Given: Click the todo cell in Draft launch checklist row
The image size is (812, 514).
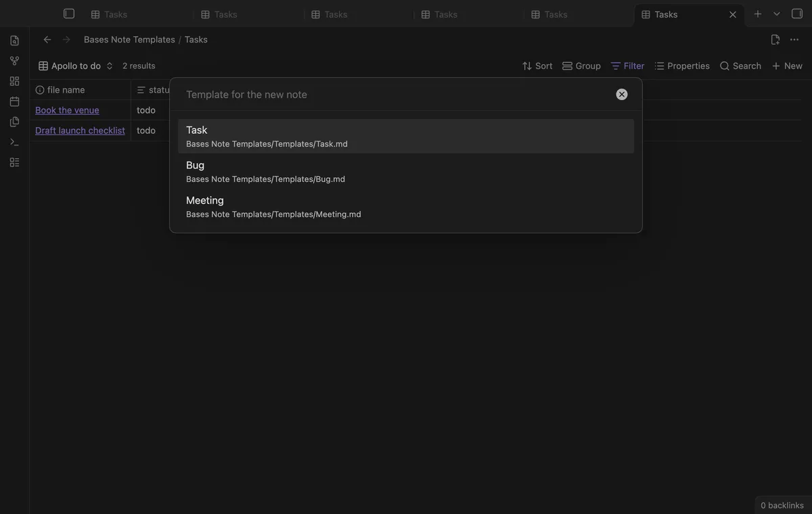Looking at the screenshot, I should (x=146, y=130).
